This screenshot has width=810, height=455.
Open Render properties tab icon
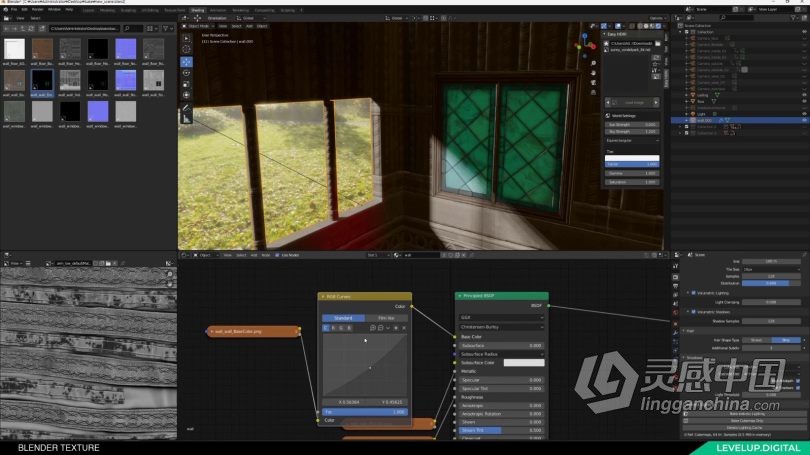(675, 277)
